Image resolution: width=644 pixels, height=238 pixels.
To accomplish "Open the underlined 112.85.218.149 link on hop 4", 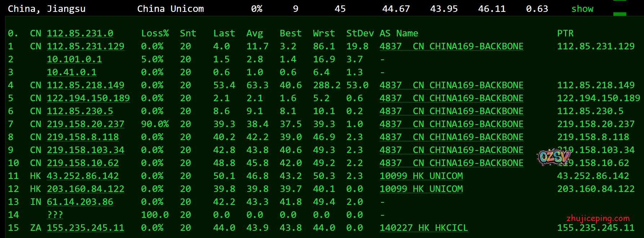I will (85, 85).
